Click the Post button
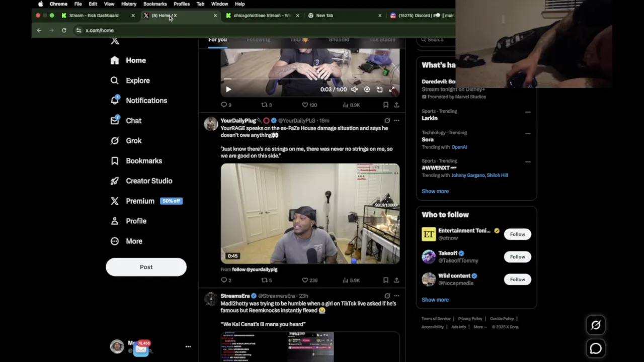The width and height of the screenshot is (644, 362). point(146,267)
